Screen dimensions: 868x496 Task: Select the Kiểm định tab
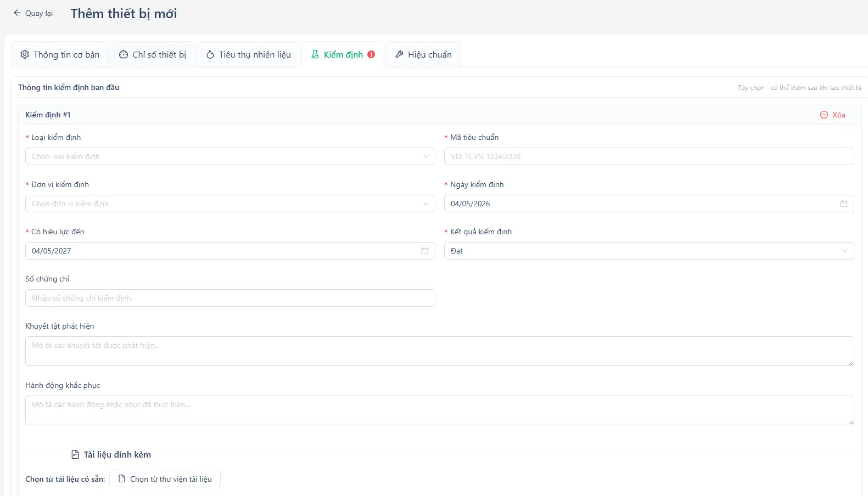[x=343, y=55]
